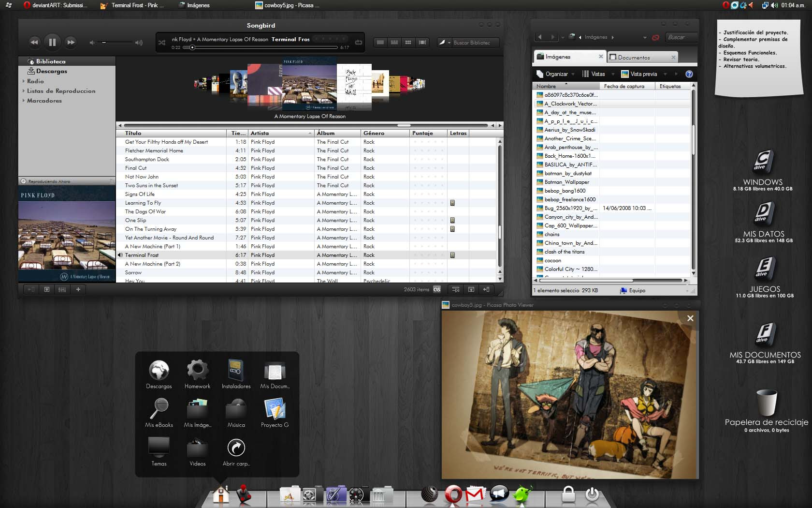Close the Picasa Photo Viewer image

tap(690, 318)
